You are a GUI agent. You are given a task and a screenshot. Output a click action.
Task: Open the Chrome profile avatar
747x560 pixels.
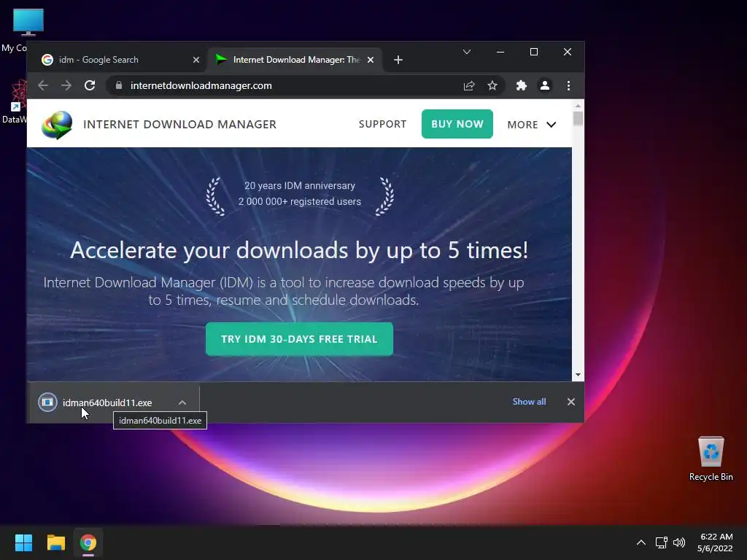pyautogui.click(x=544, y=86)
